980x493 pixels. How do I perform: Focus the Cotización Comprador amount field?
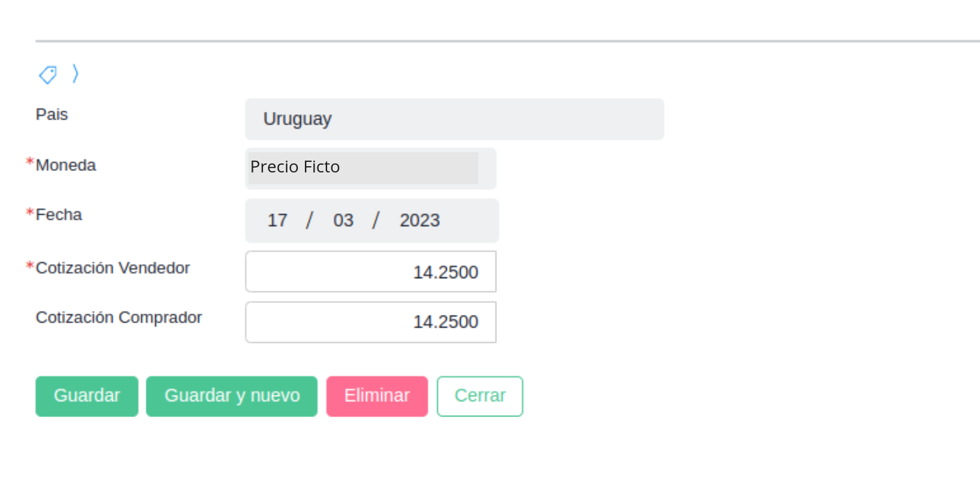click(x=370, y=322)
